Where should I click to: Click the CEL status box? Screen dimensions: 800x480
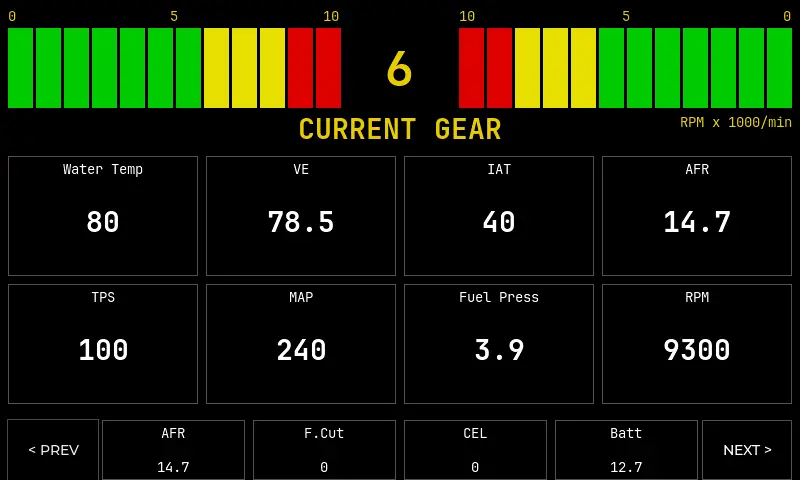475,450
